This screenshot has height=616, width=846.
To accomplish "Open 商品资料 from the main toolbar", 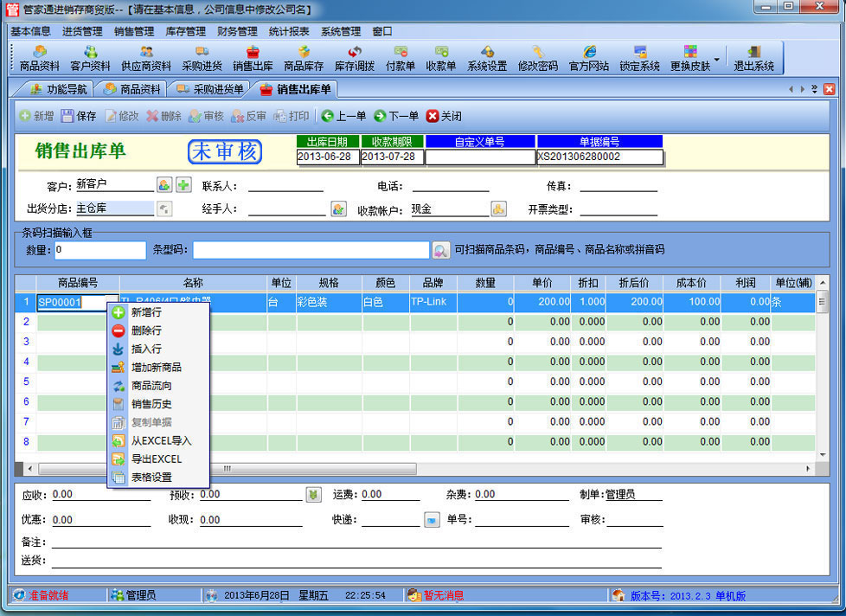I will click(40, 58).
